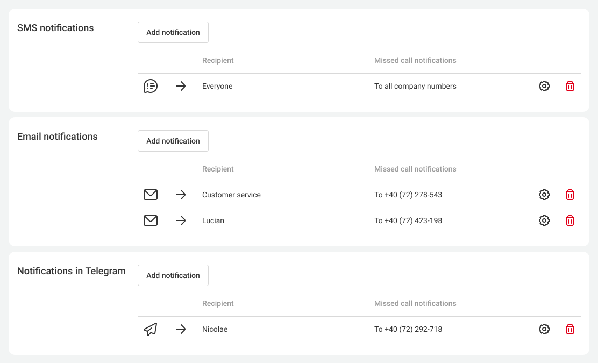The width and height of the screenshot is (598, 364).
Task: Delete the Nicolae Telegram notification
Action: pyautogui.click(x=570, y=329)
